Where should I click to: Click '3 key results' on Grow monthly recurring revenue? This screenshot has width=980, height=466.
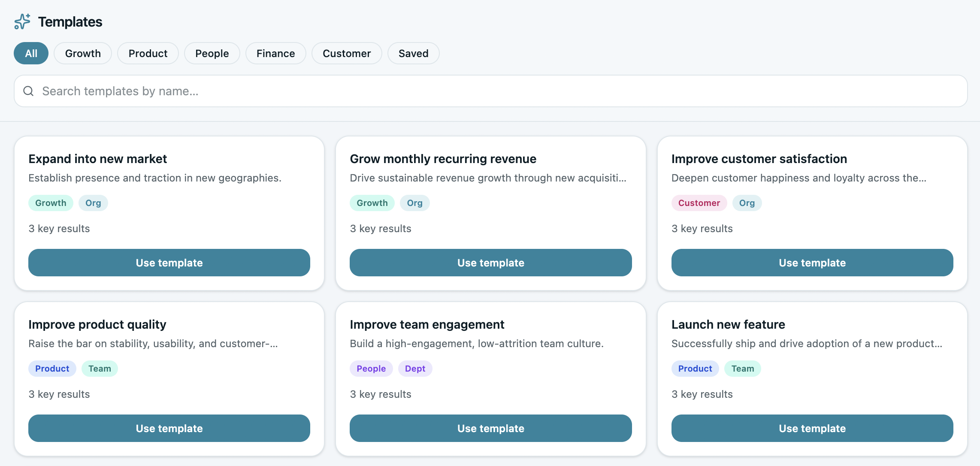[x=381, y=228]
